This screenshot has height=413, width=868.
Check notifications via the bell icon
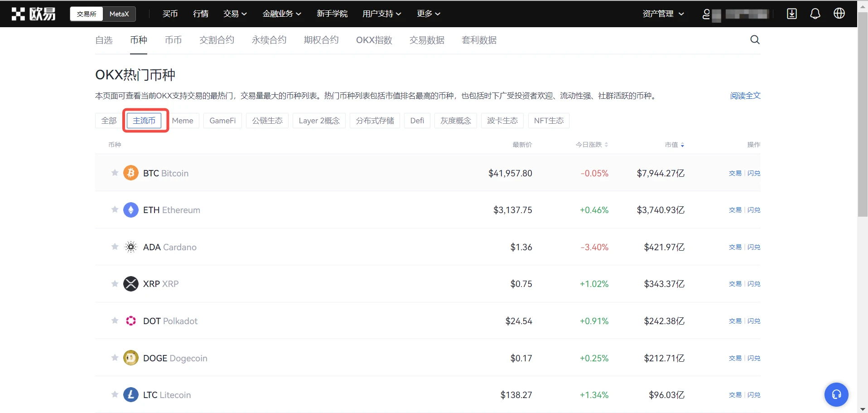815,14
